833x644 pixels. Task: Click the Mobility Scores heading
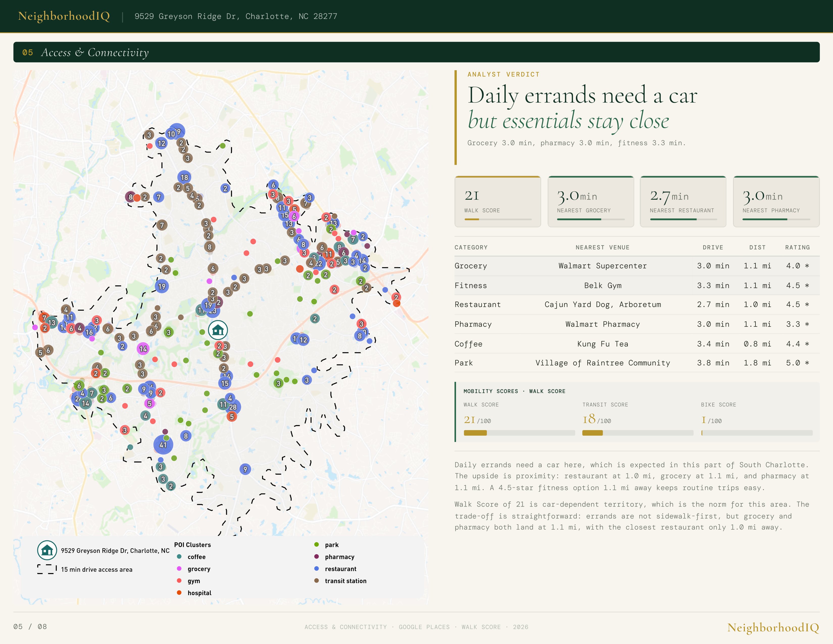click(x=514, y=391)
